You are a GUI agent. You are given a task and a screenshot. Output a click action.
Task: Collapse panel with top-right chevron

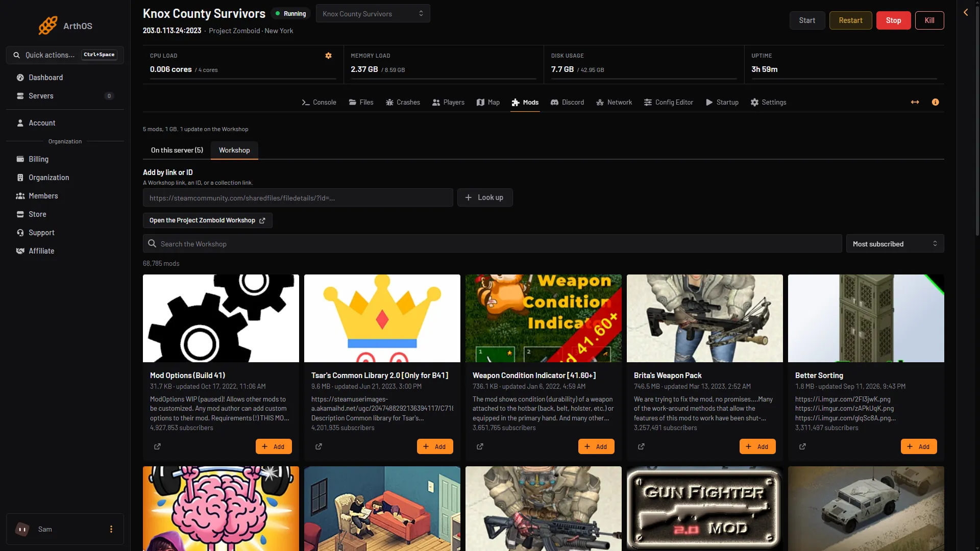pyautogui.click(x=966, y=12)
